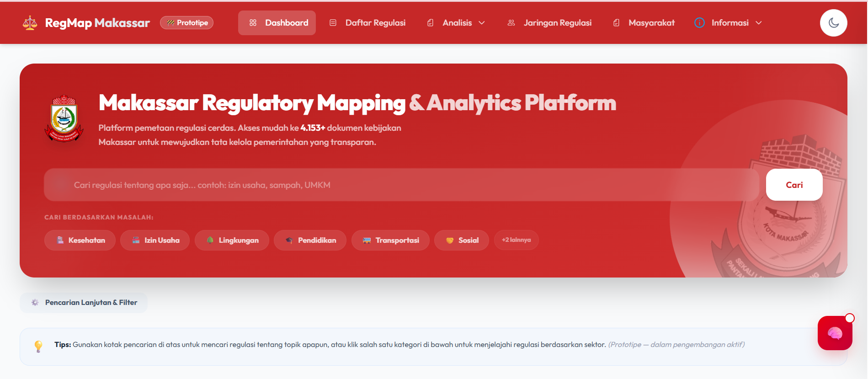The width and height of the screenshot is (868, 379).
Task: Click the gear icon beside Pencarian Lanjutan
Action: pos(35,303)
